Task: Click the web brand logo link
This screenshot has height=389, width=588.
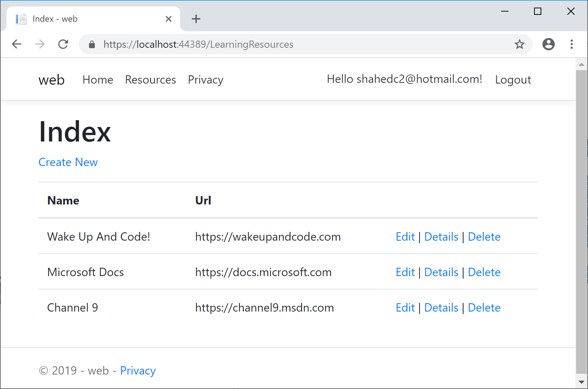Action: (x=51, y=80)
